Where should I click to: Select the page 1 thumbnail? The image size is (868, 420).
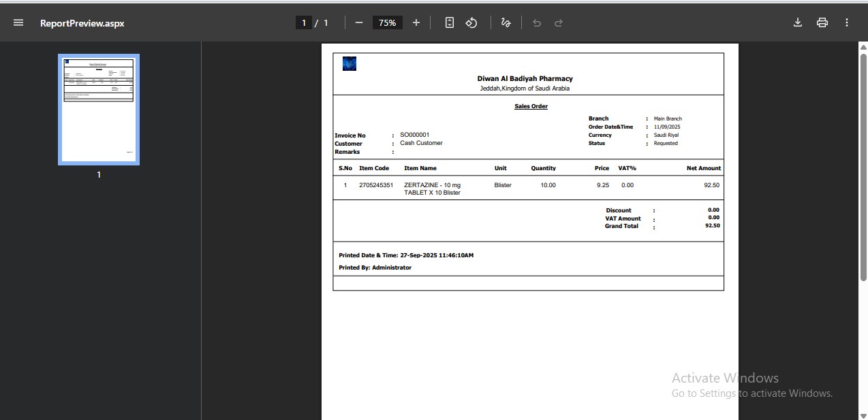pyautogui.click(x=99, y=110)
